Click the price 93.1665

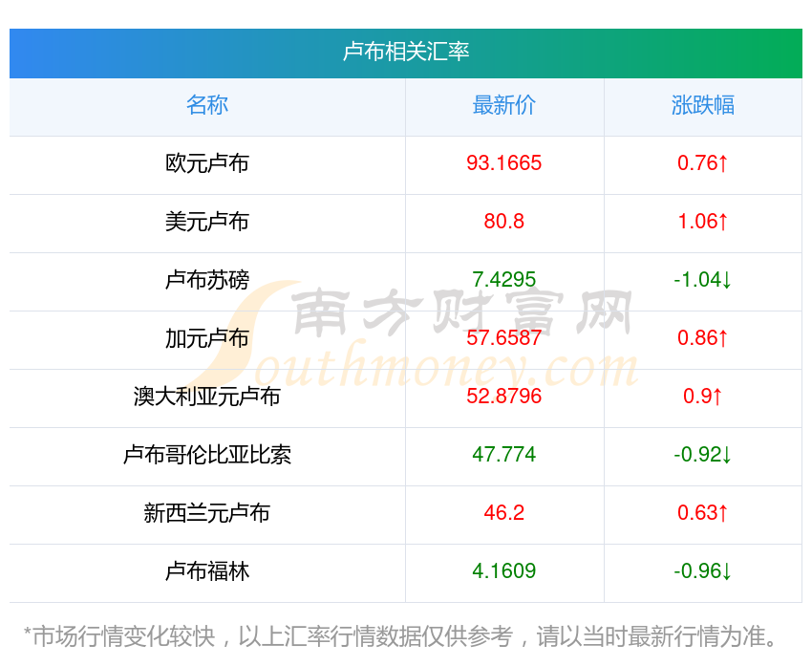[x=503, y=163]
